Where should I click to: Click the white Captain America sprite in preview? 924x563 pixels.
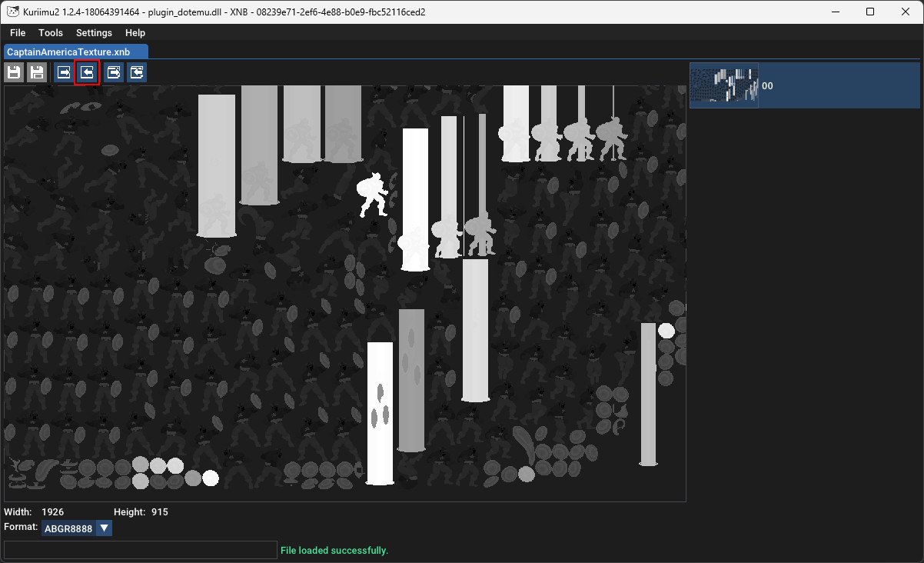[374, 195]
